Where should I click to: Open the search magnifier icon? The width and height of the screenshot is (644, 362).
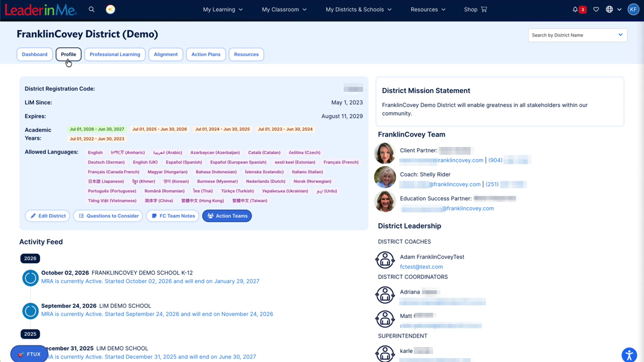(92, 10)
